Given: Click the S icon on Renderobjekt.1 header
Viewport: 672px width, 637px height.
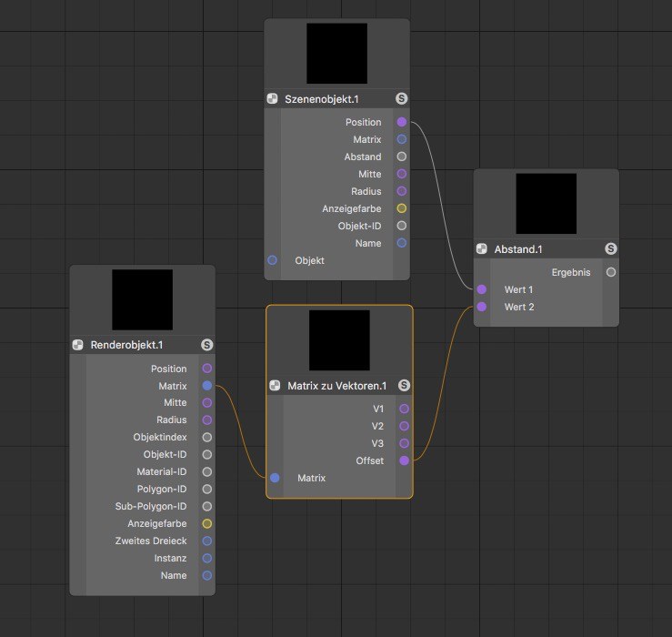Looking at the screenshot, I should click(207, 345).
